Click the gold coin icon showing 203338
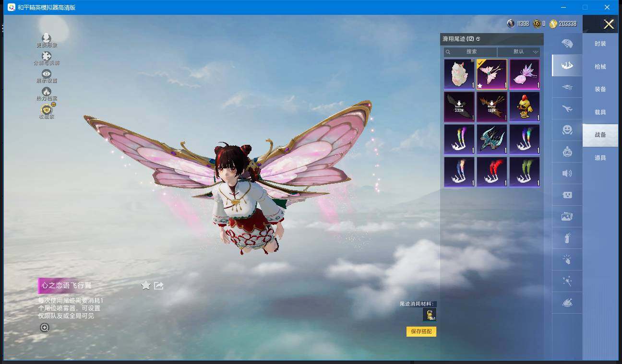 553,23
